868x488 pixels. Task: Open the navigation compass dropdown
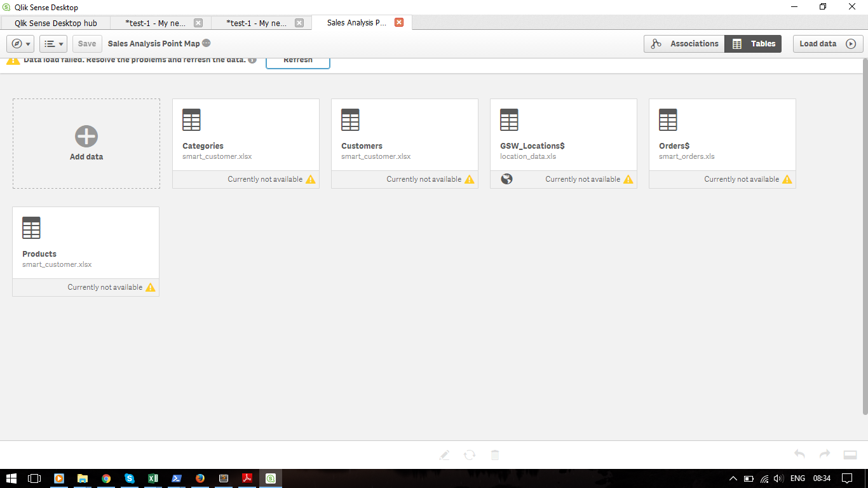20,44
